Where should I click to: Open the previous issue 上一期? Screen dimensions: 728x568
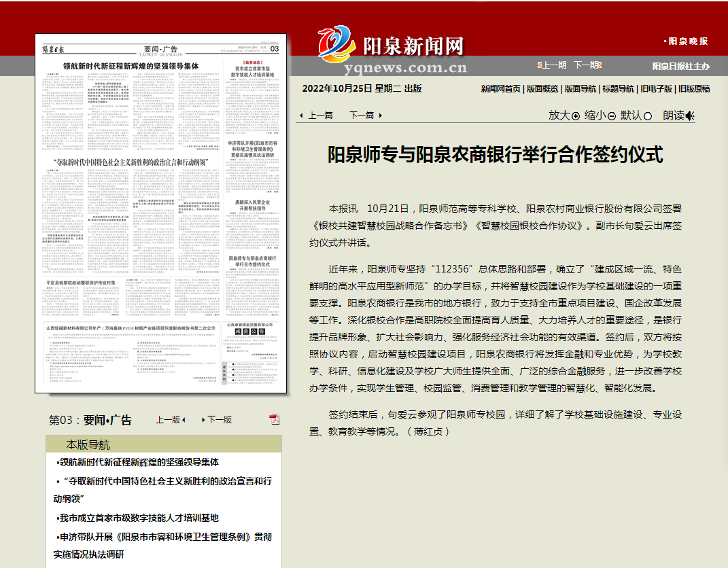tap(551, 65)
